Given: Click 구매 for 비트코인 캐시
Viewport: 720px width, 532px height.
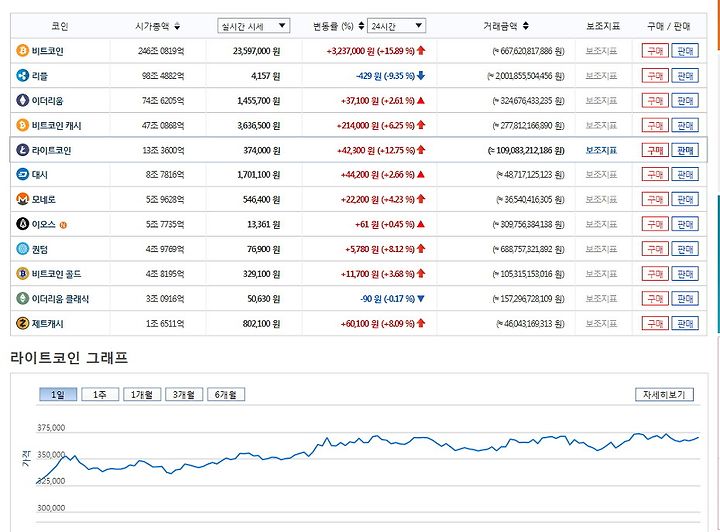Looking at the screenshot, I should (x=655, y=125).
